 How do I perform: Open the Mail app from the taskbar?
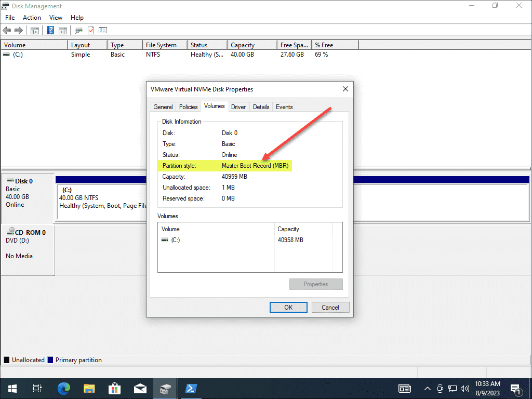click(x=140, y=389)
